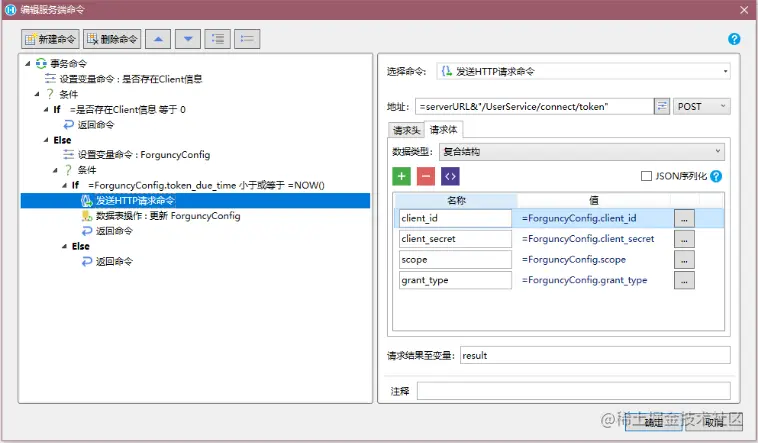Enable the JSON序列化 checkbox
The image size is (758, 443).
pyautogui.click(x=646, y=176)
